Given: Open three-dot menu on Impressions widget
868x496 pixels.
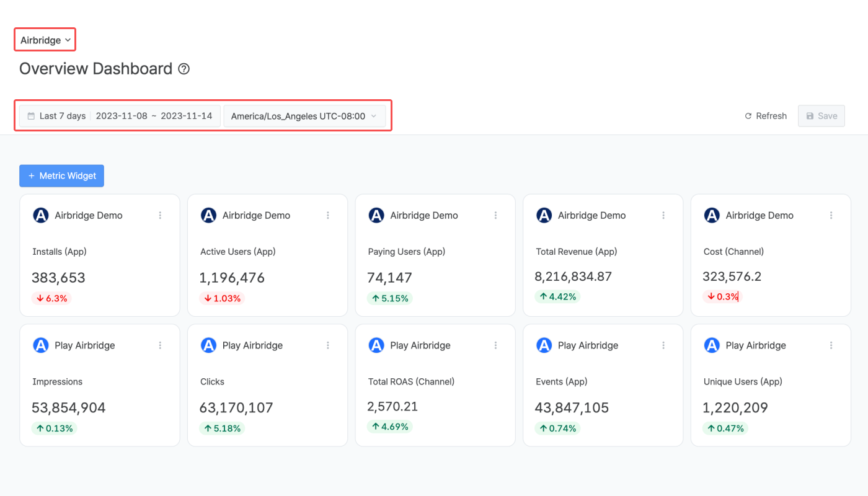Looking at the screenshot, I should 160,345.
